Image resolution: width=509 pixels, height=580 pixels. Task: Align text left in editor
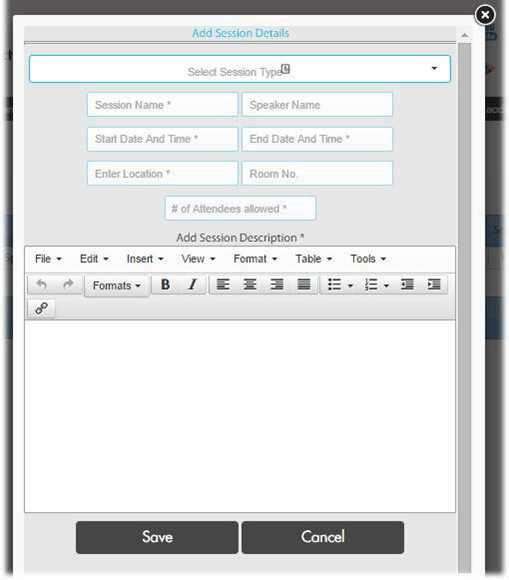(223, 285)
